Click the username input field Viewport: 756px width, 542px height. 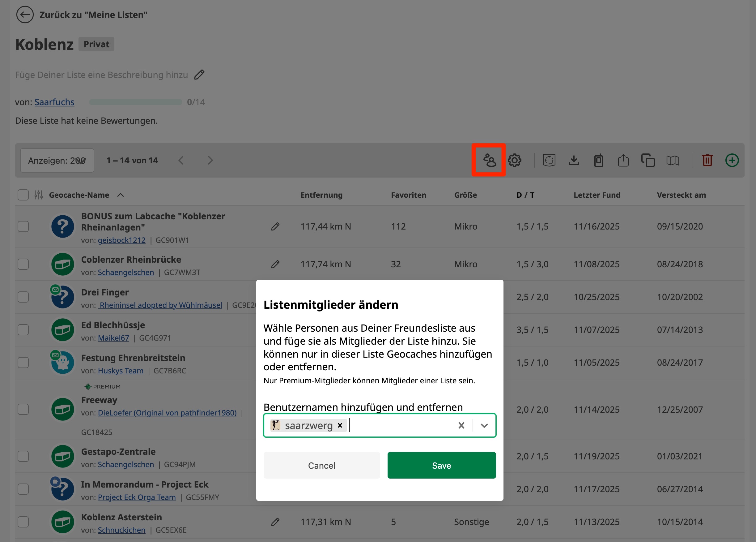pos(400,426)
